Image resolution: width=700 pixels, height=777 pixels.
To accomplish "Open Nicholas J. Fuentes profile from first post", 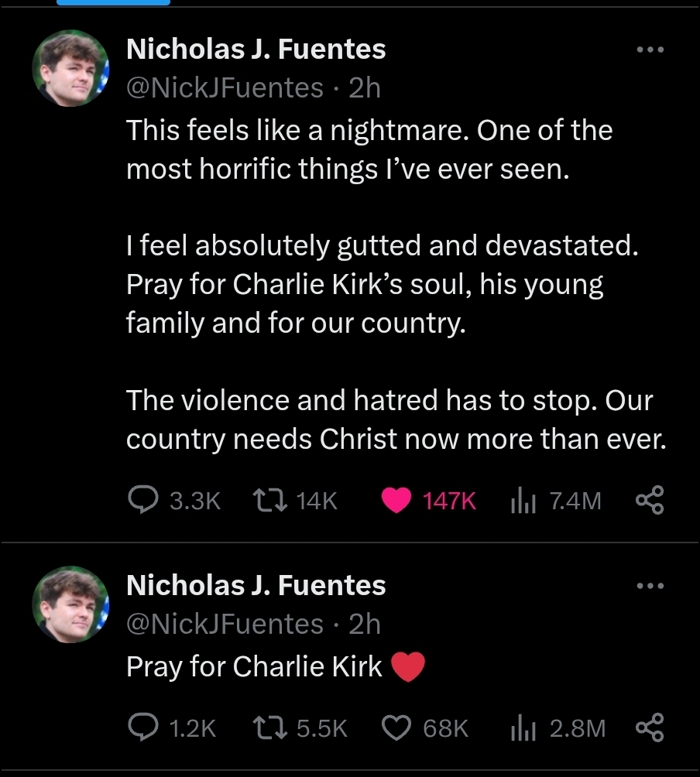I will coord(256,50).
